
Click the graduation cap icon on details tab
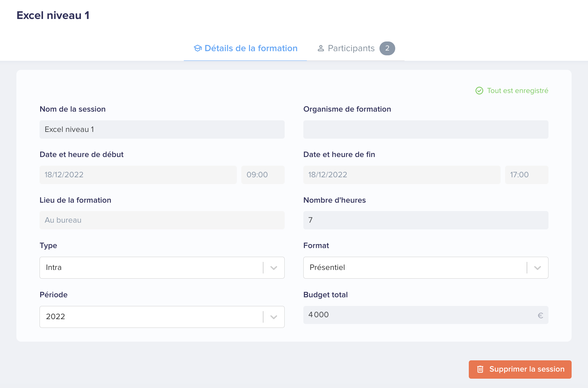click(198, 48)
